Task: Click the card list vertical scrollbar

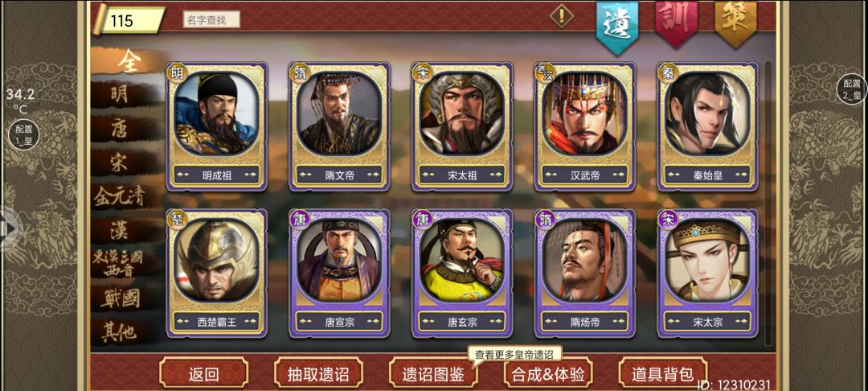Action: 768,204
